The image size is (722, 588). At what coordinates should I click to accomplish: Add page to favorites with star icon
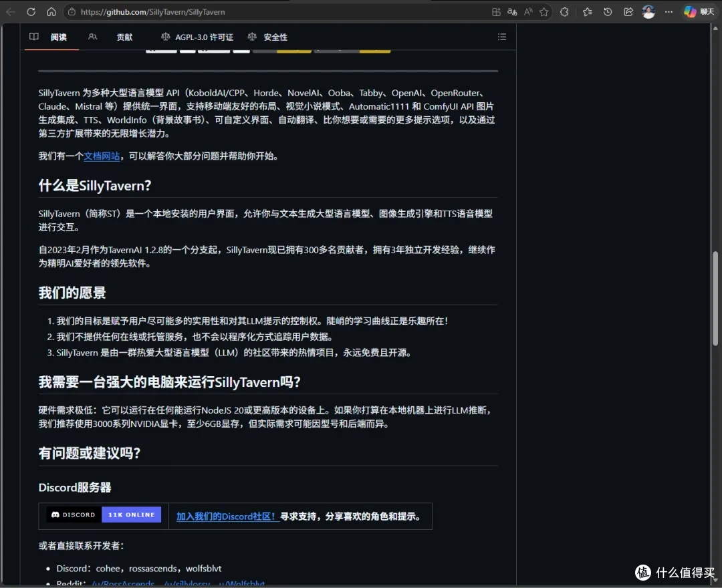[544, 12]
